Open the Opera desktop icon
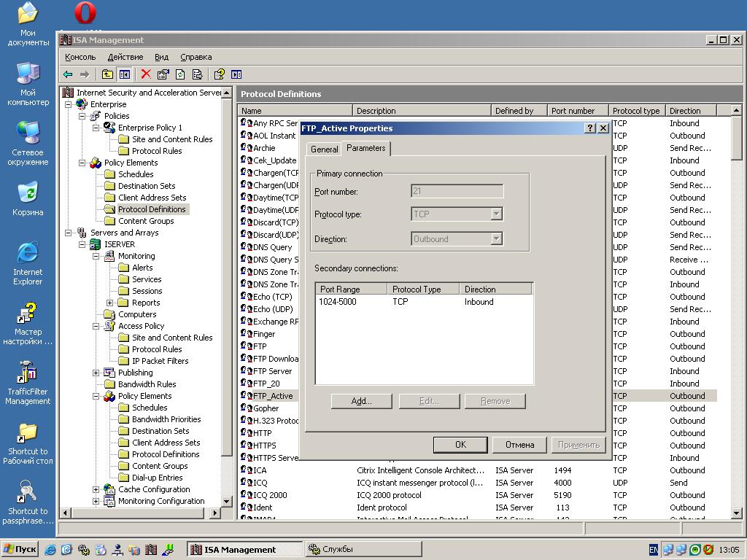Viewport: 747px width, 560px height. pyautogui.click(x=85, y=13)
